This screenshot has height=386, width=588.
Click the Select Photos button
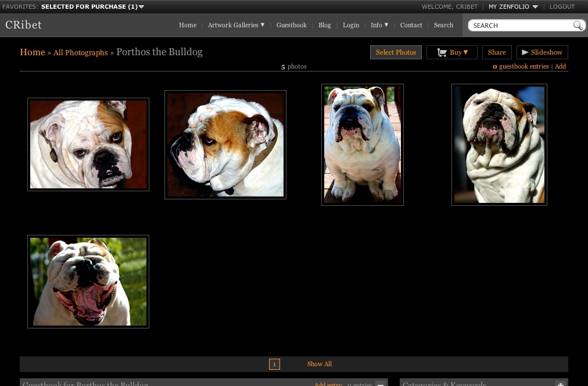pos(396,52)
